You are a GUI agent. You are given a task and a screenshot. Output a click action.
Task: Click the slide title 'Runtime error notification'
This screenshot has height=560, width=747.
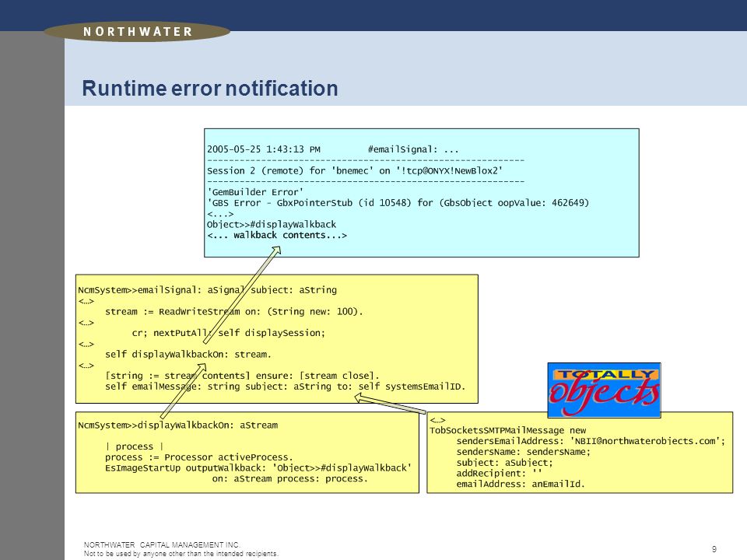point(210,88)
